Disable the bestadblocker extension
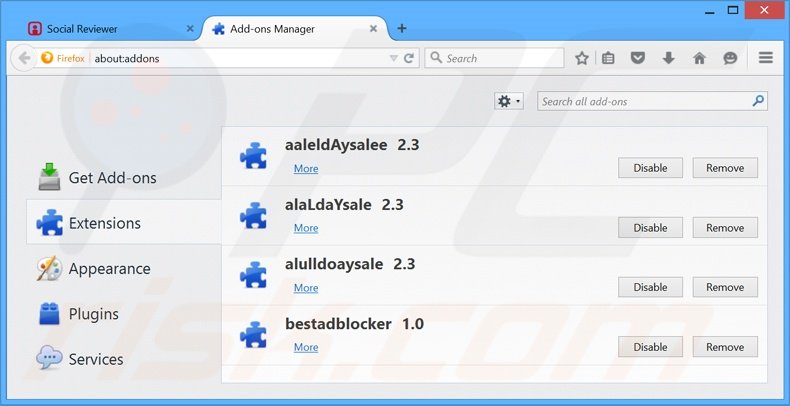This screenshot has width=790, height=406. pyautogui.click(x=650, y=347)
